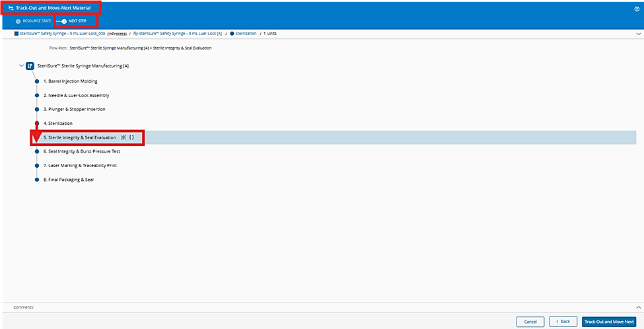
Task: Open SterilSure Safety Syringe 5 mL Luer-Lock [A] link
Action: tap(180, 34)
